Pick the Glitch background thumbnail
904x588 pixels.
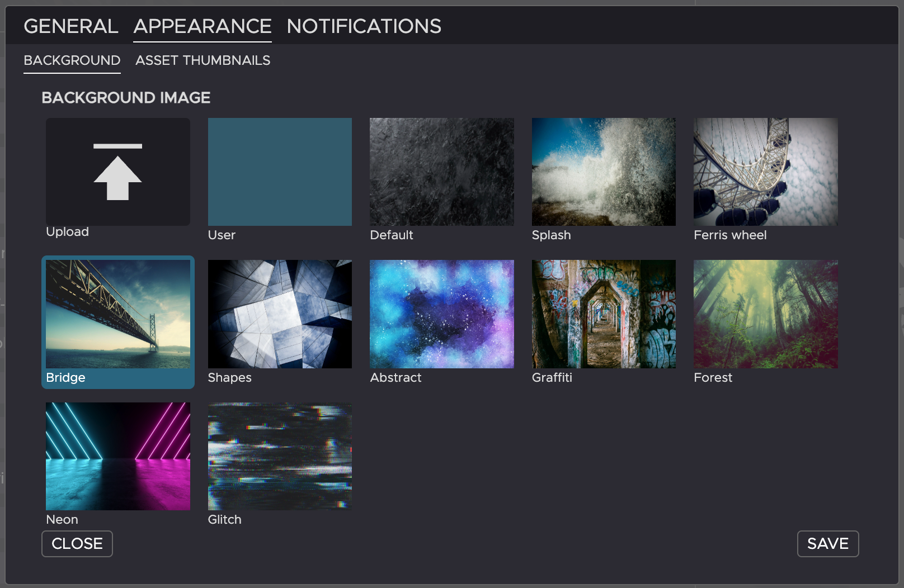point(280,456)
